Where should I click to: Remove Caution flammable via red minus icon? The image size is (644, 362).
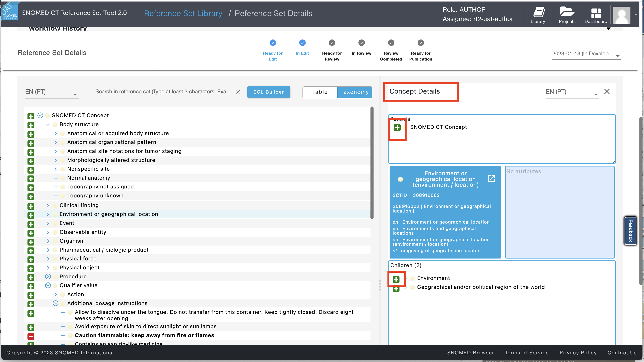pyautogui.click(x=31, y=336)
